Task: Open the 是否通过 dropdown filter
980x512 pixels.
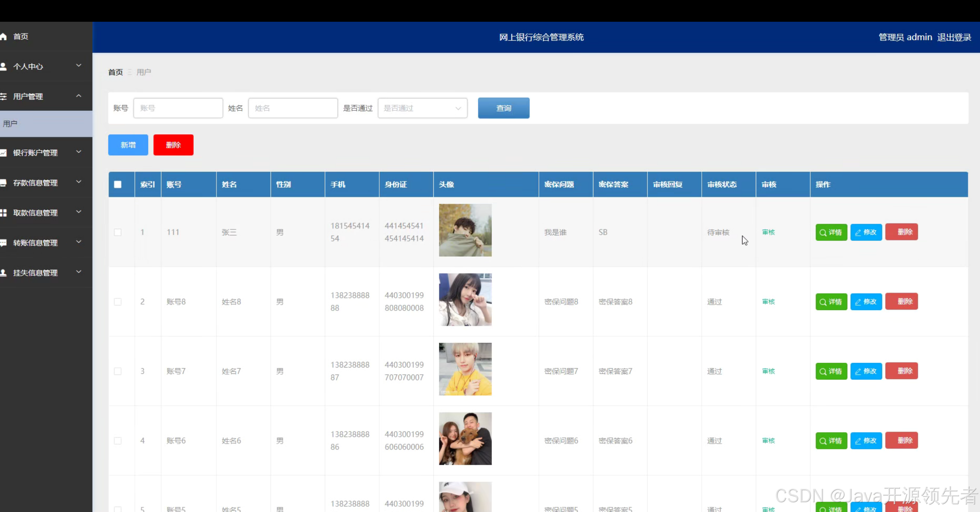Action: pyautogui.click(x=422, y=108)
